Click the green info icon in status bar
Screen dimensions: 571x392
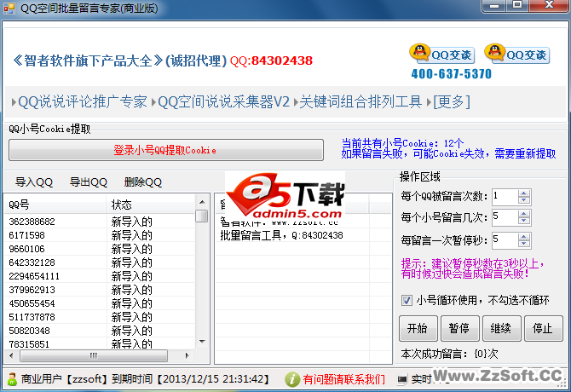(292, 379)
